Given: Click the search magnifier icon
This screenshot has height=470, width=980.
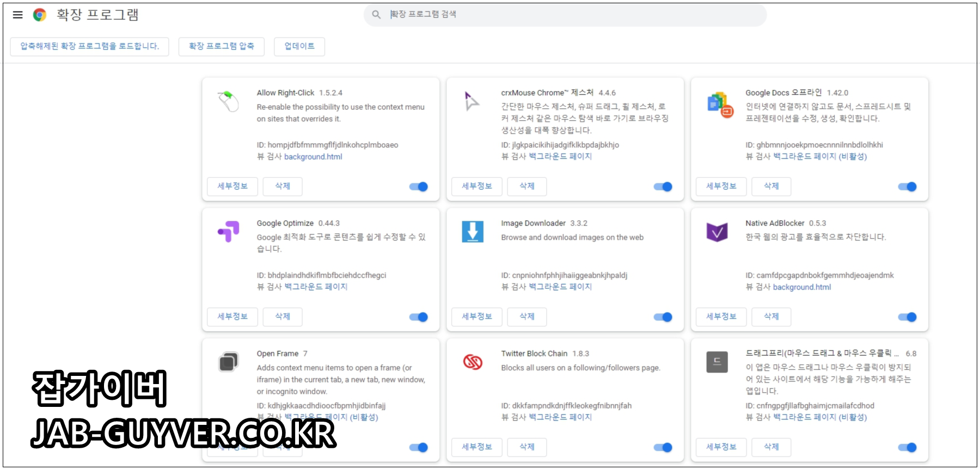Looking at the screenshot, I should click(x=376, y=15).
